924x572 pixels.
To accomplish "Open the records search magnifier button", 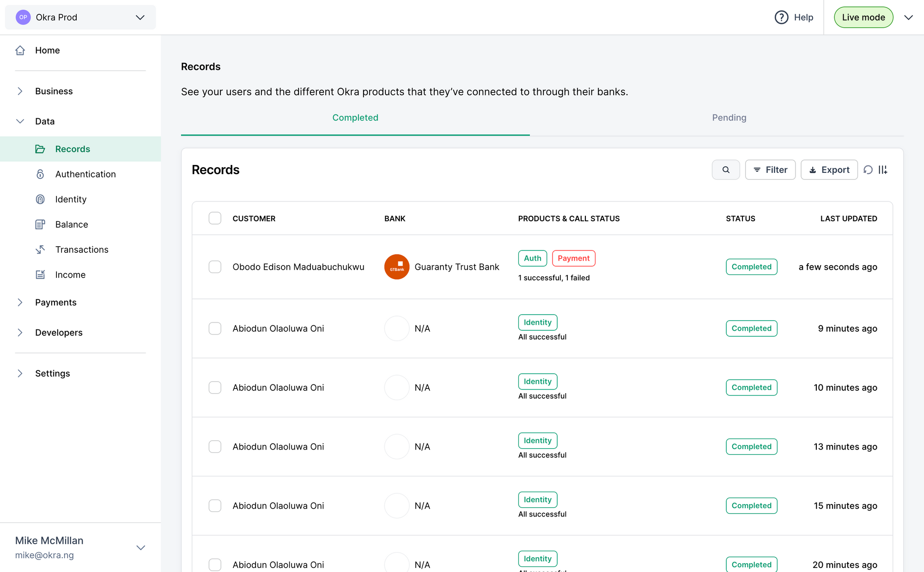I will coord(726,170).
